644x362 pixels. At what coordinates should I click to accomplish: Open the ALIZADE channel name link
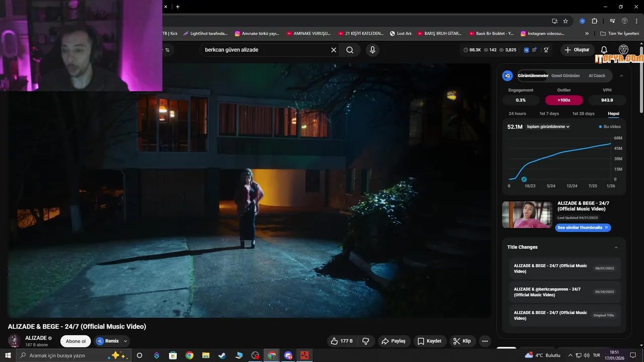click(x=36, y=338)
